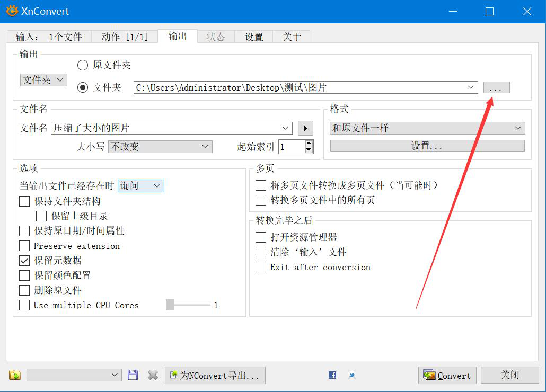The height and width of the screenshot is (392, 546).
Task: Click the filename pattern arrow button
Action: tap(305, 128)
